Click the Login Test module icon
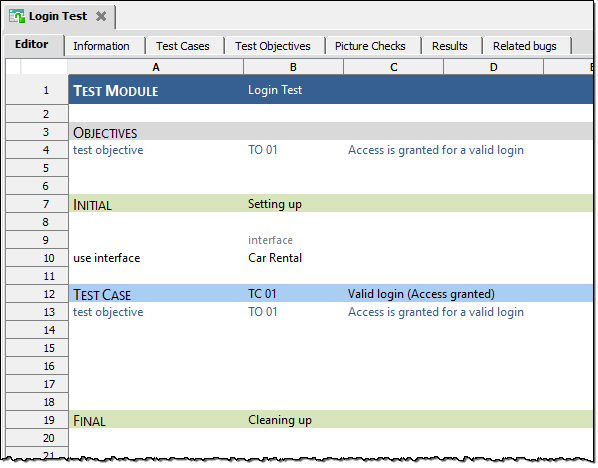Image resolution: width=598 pixels, height=468 pixels. tap(17, 16)
